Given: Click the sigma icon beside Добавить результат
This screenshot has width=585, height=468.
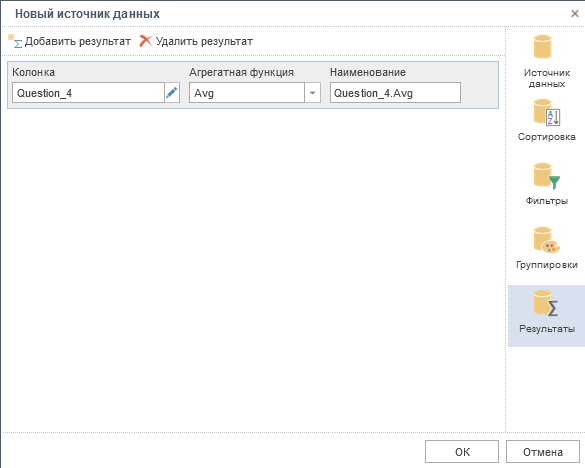Looking at the screenshot, I should pos(15,41).
